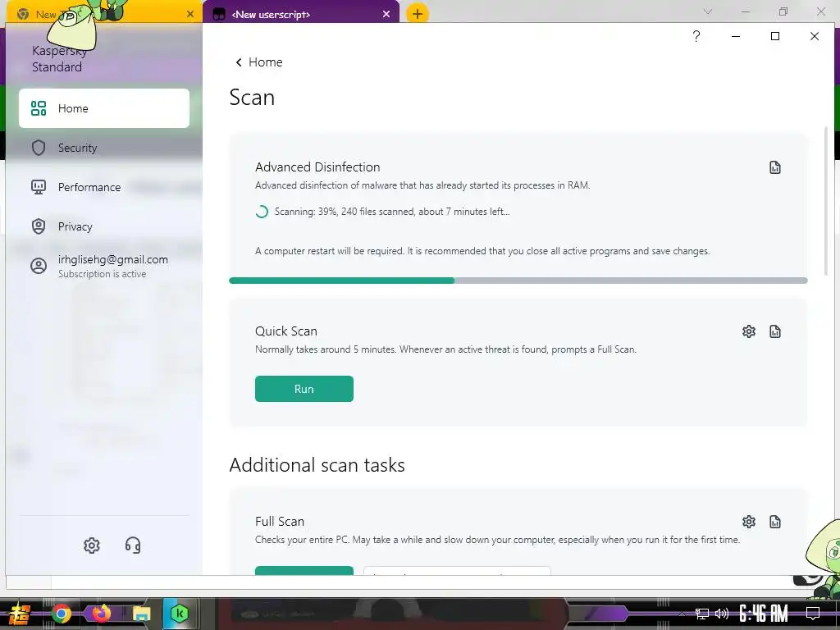
Task: Open Full Scan settings gear
Action: pos(748,522)
